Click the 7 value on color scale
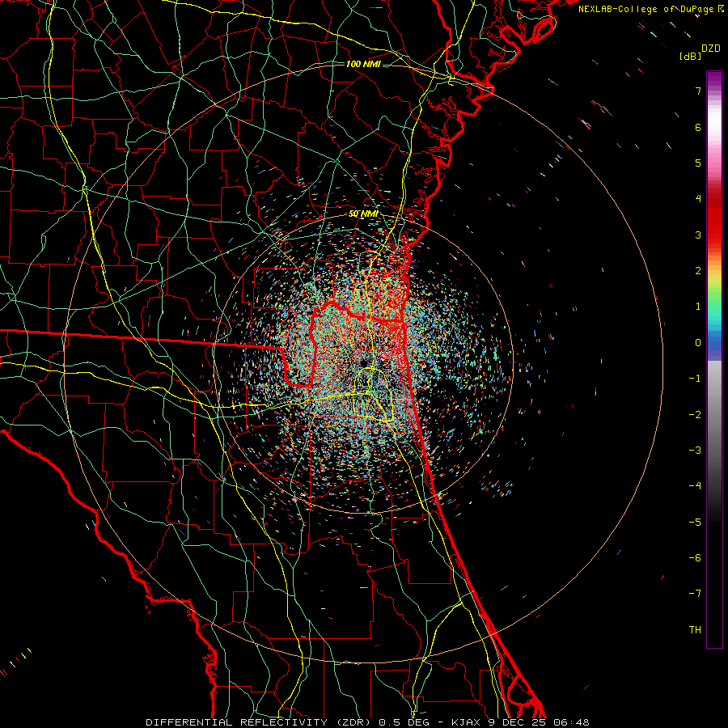Screen dimensions: 728x728 pos(698,91)
